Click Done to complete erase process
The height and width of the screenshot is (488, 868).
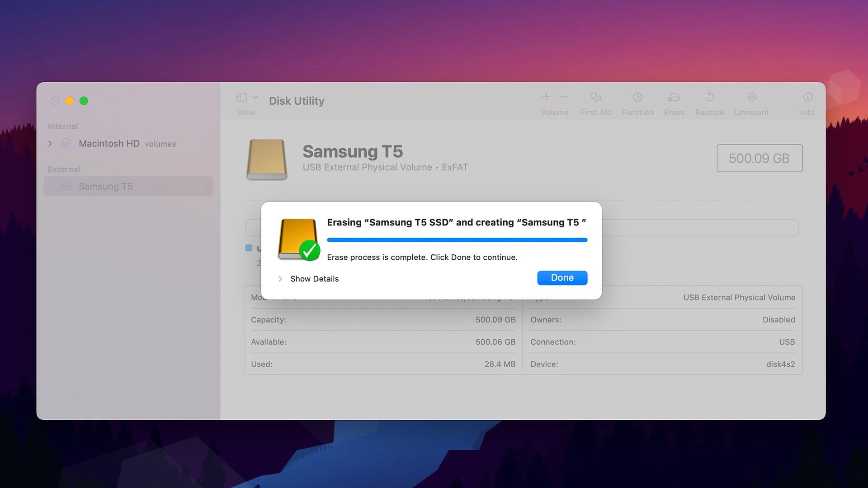pyautogui.click(x=563, y=278)
